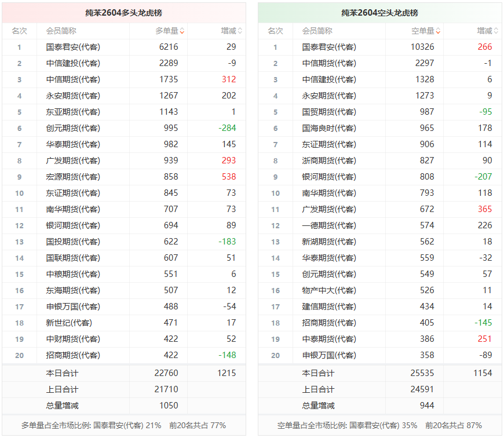504x438 pixels.
Task: Click red change value 365
Action: point(485,209)
